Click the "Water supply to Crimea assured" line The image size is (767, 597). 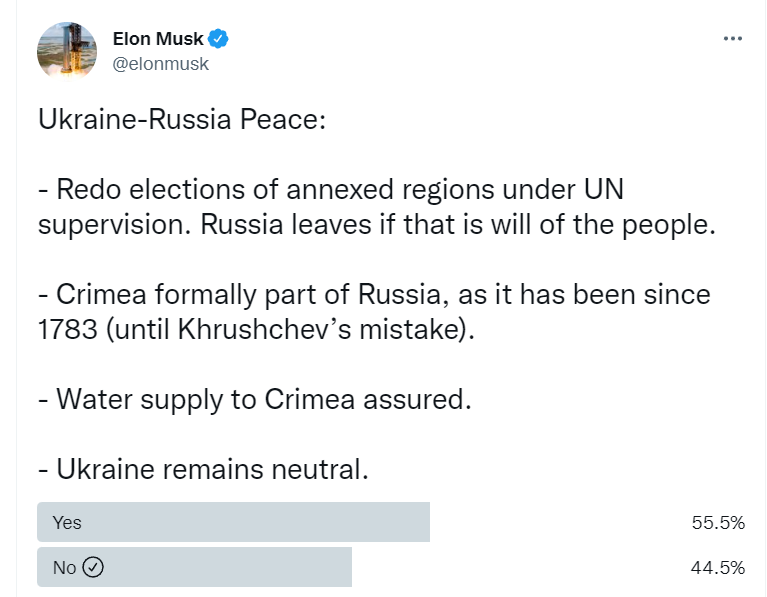(253, 399)
